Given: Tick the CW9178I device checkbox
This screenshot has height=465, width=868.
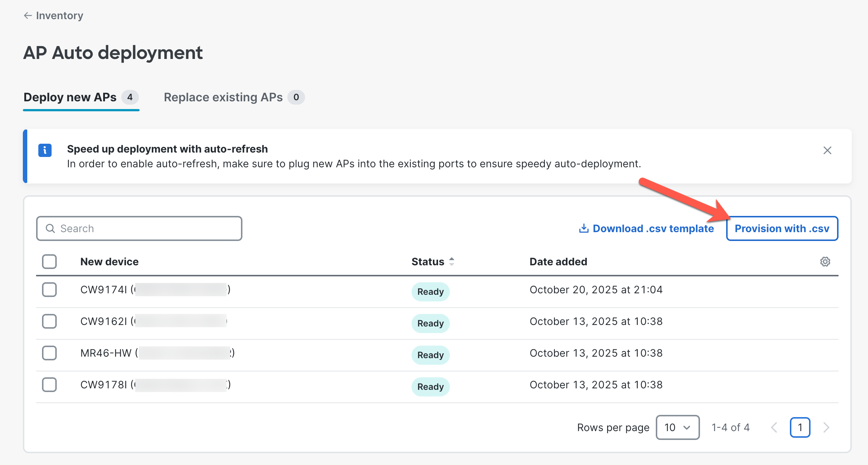Looking at the screenshot, I should coord(49,385).
